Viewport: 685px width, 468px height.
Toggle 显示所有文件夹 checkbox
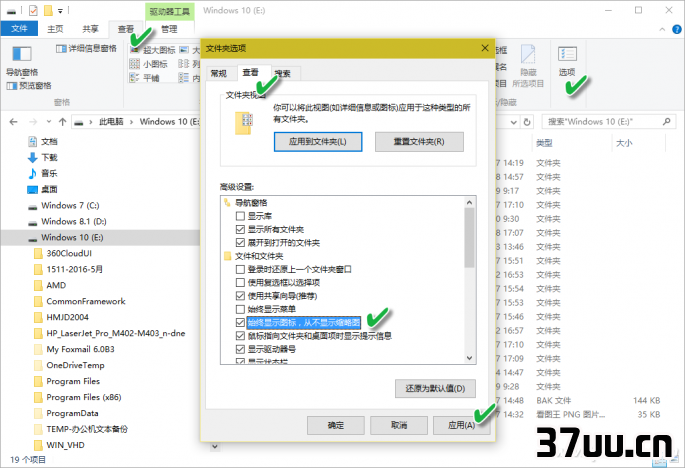pos(240,229)
